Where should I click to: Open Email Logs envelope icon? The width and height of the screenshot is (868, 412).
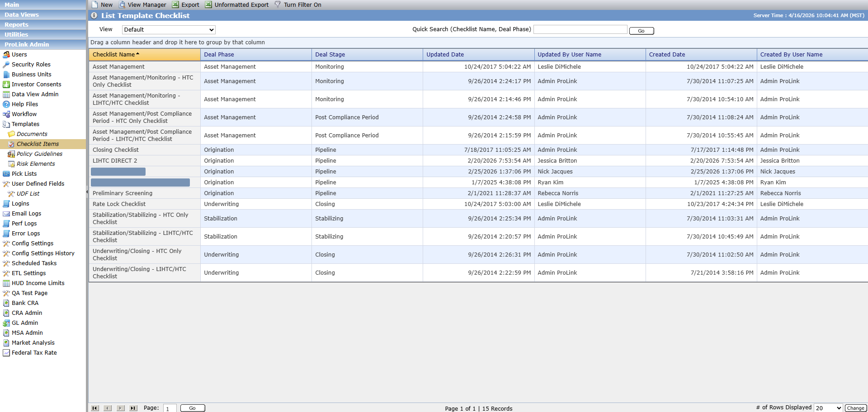click(x=6, y=214)
